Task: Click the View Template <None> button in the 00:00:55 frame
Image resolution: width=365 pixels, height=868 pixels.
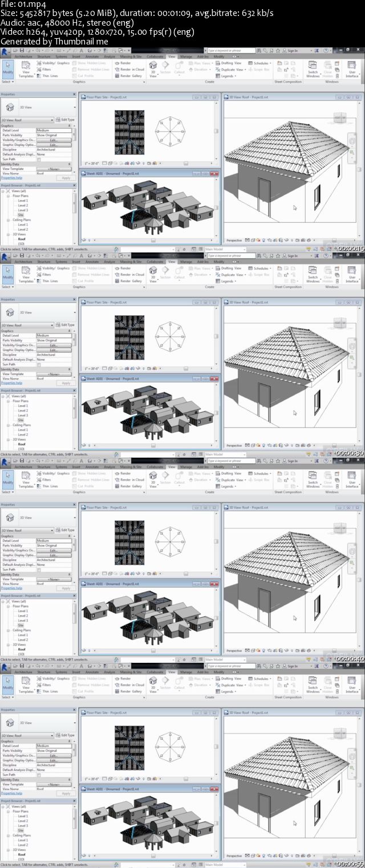Action: pyautogui.click(x=54, y=785)
